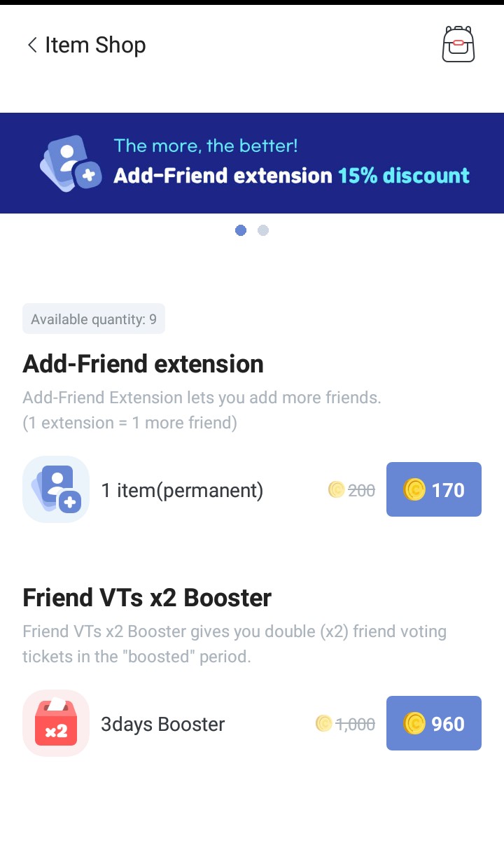504x859 pixels.
Task: Buy Add-Friend extension for 170 coins
Action: click(434, 489)
